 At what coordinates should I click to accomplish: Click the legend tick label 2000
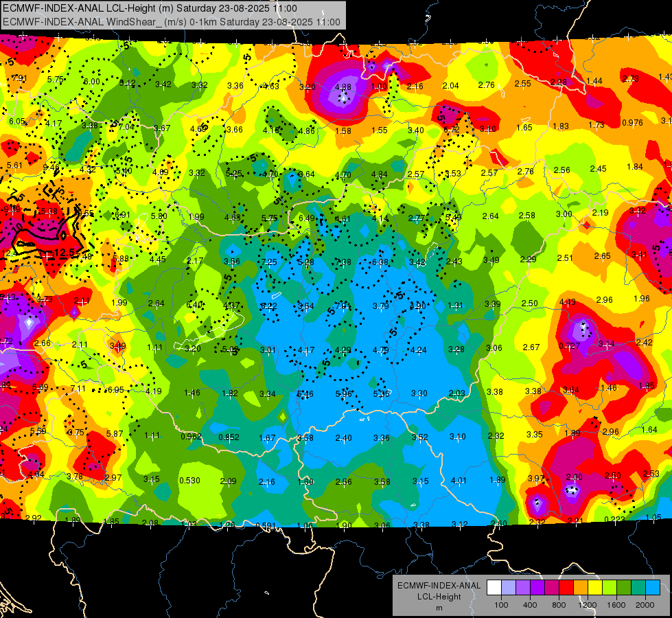[x=645, y=605]
